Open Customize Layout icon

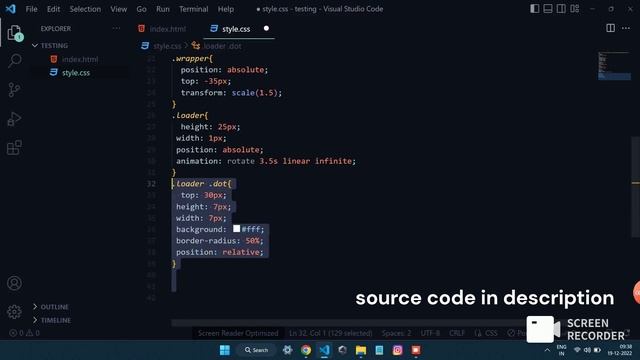click(575, 9)
